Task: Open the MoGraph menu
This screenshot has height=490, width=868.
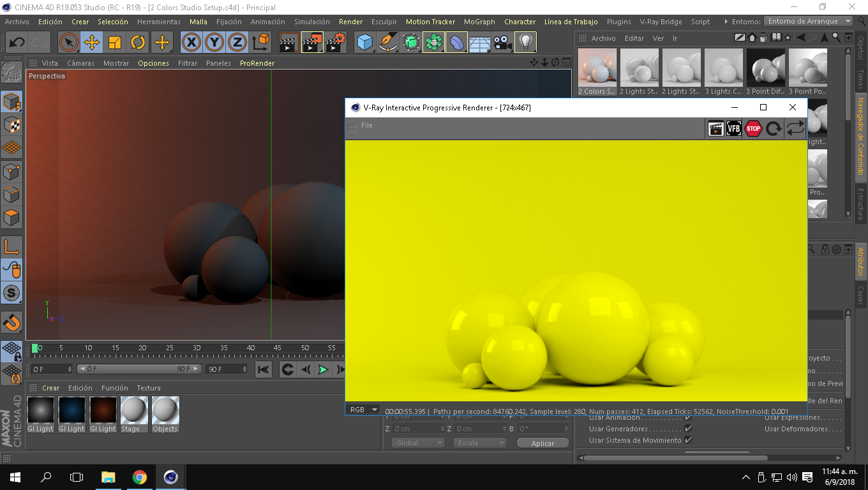Action: coord(479,22)
